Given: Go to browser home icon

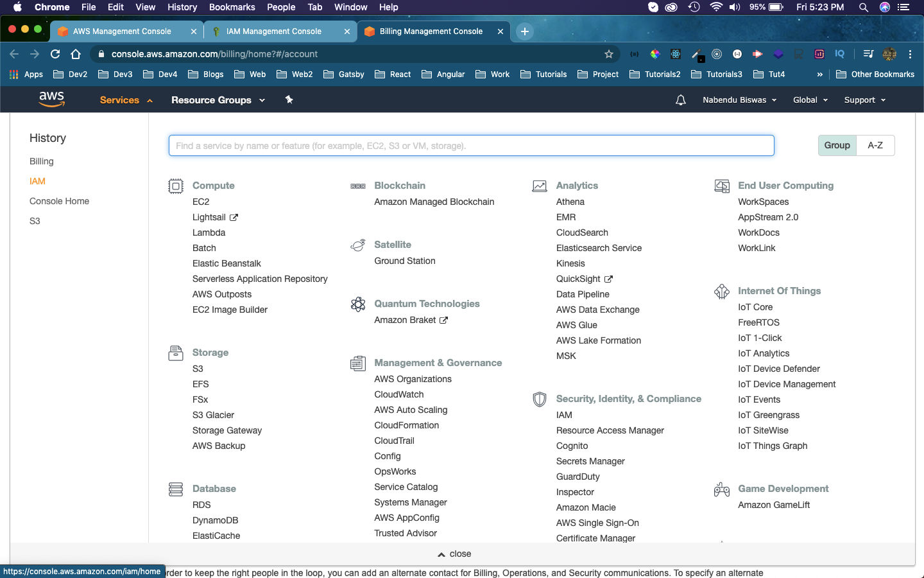Looking at the screenshot, I should (x=76, y=54).
